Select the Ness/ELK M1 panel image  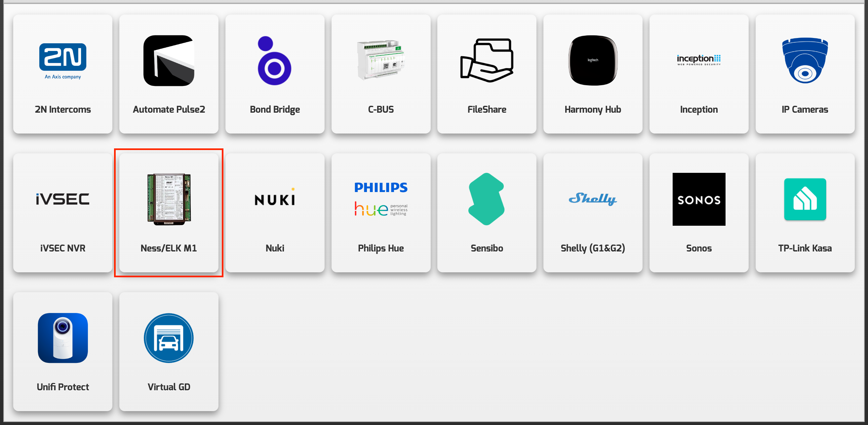[169, 199]
